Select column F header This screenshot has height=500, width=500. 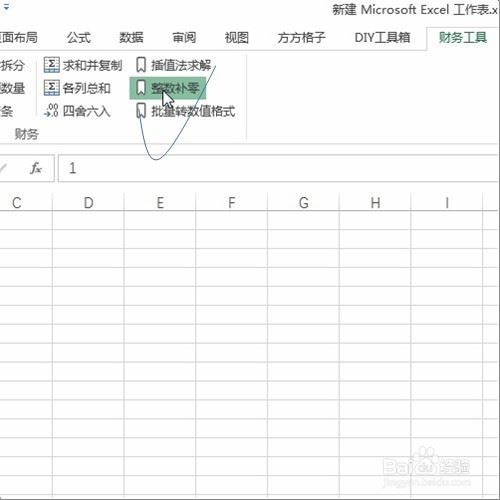232,202
